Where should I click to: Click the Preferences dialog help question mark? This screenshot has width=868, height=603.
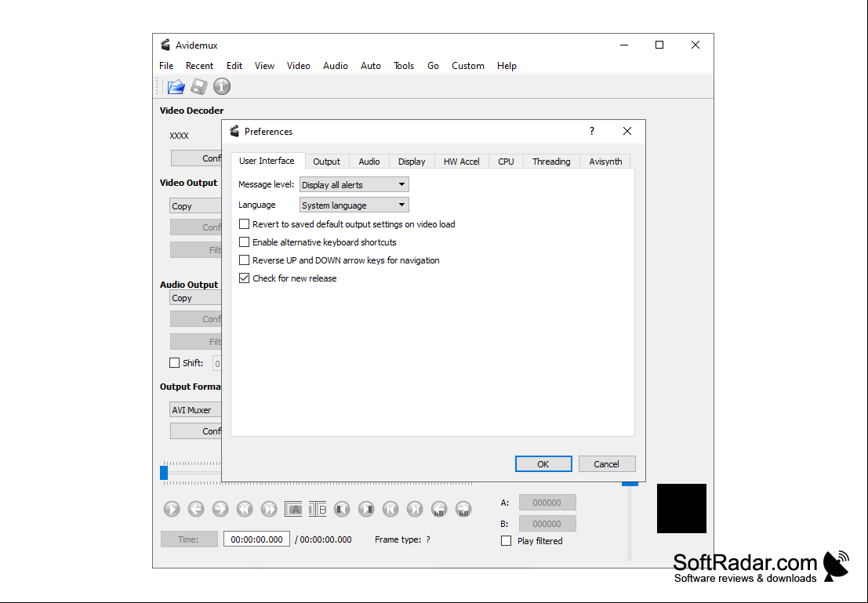[x=592, y=131]
